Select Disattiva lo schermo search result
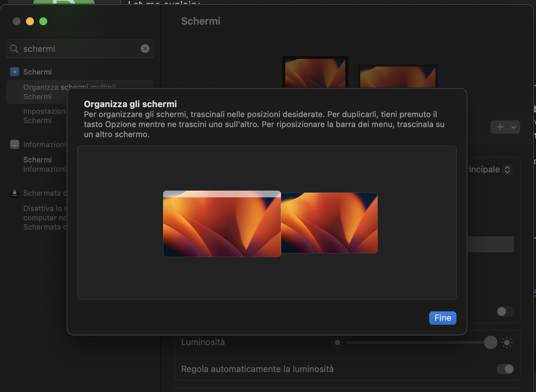Image resolution: width=536 pixels, height=392 pixels. coord(45,218)
